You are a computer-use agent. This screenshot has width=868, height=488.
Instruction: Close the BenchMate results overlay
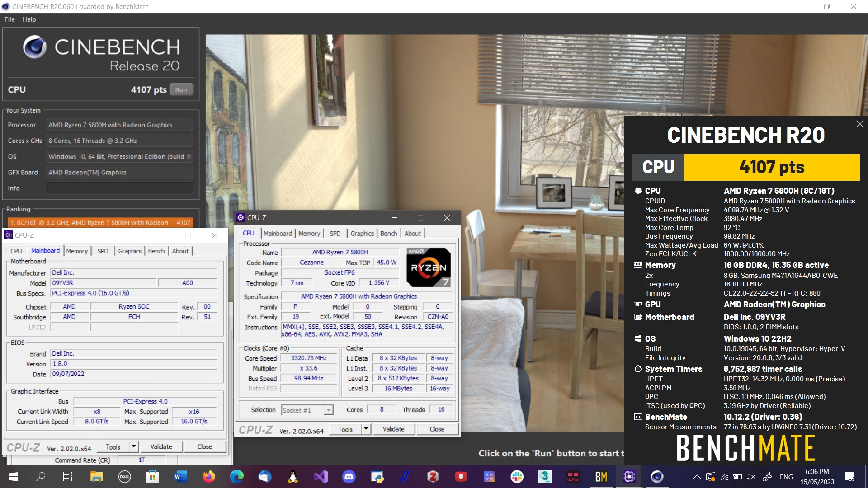(859, 124)
